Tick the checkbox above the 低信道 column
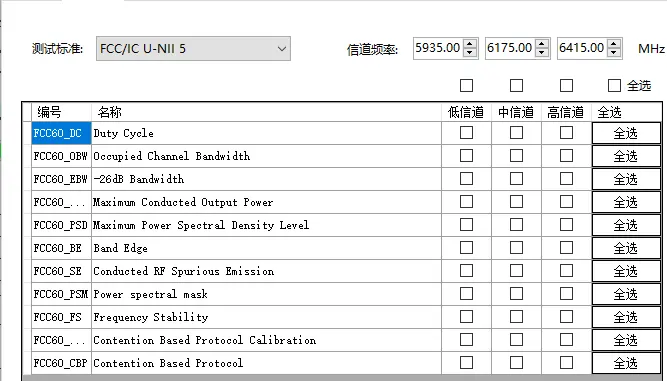The height and width of the screenshot is (381, 667). pyautogui.click(x=467, y=85)
